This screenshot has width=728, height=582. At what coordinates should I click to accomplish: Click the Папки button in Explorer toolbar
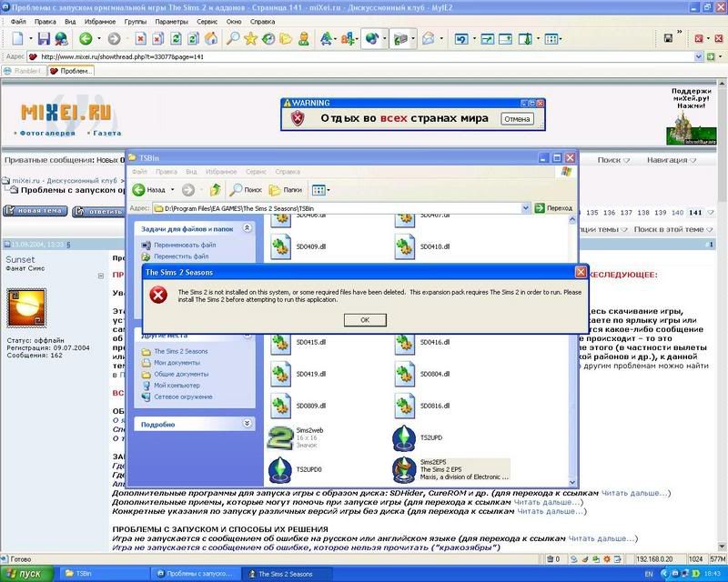pyautogui.click(x=286, y=189)
